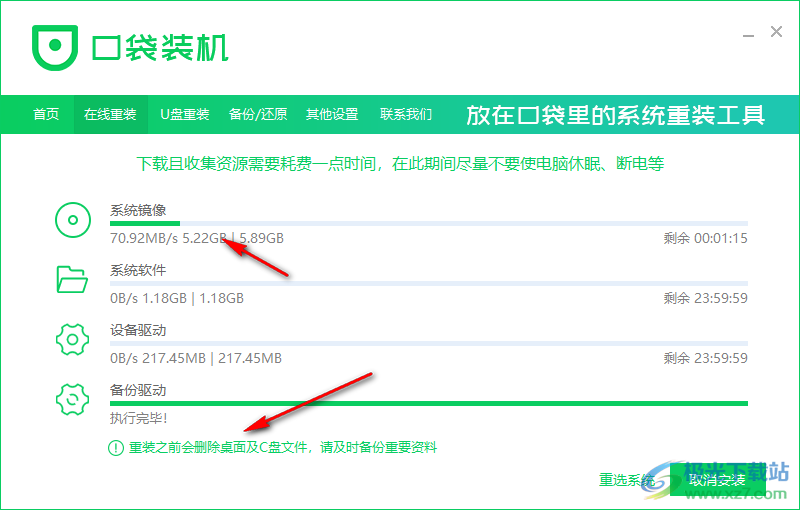Minimize the 口袋装机 window

[x=744, y=33]
